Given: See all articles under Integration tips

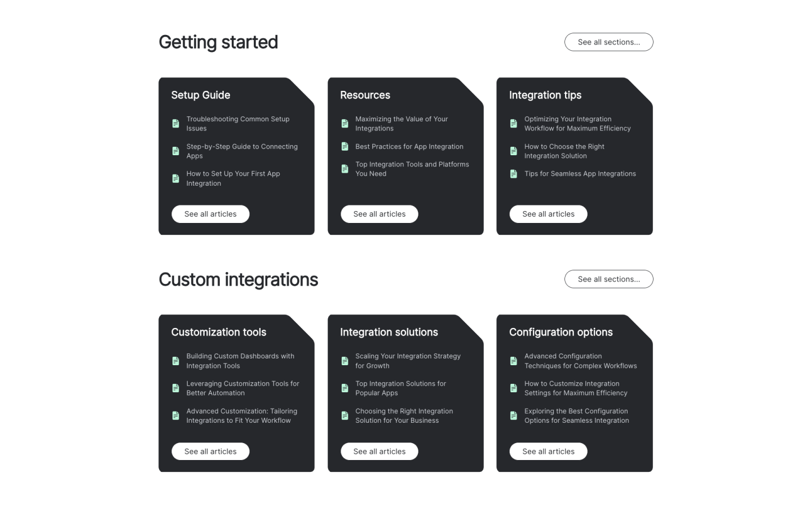Looking at the screenshot, I should pos(548,214).
